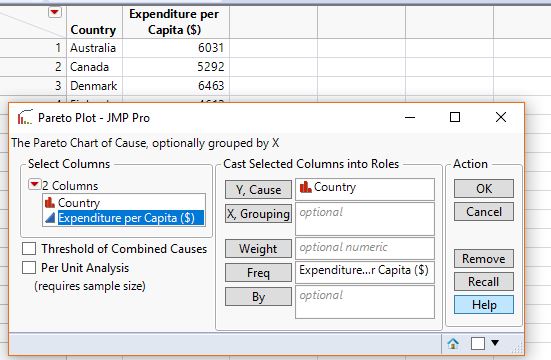Click the Freq role button
This screenshot has width=551, height=360.
[258, 272]
